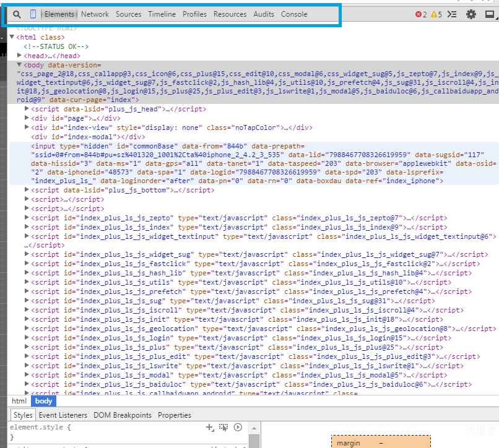The width and height of the screenshot is (499, 448).
Task: Expand the index_plus_ls_js_widget_sug script
Action: click(x=27, y=254)
